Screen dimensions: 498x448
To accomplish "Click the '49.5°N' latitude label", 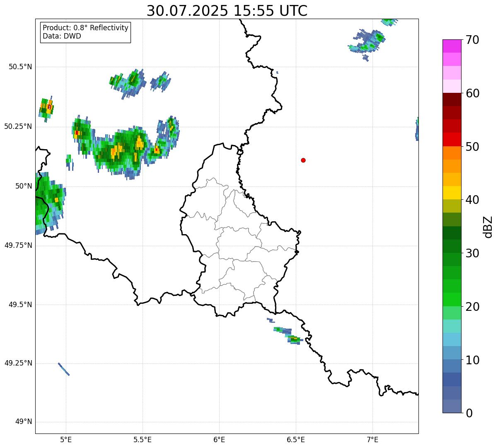I will [20, 305].
